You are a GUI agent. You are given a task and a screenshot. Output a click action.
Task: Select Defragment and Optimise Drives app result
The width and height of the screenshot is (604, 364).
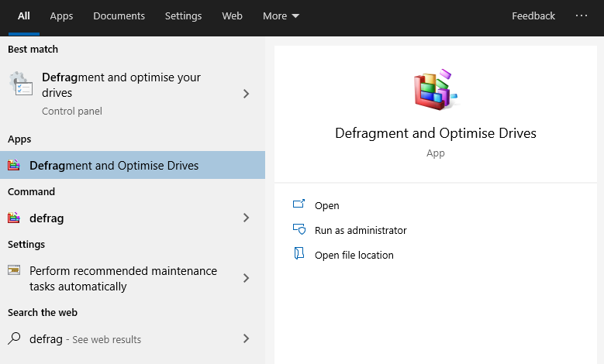pos(133,165)
